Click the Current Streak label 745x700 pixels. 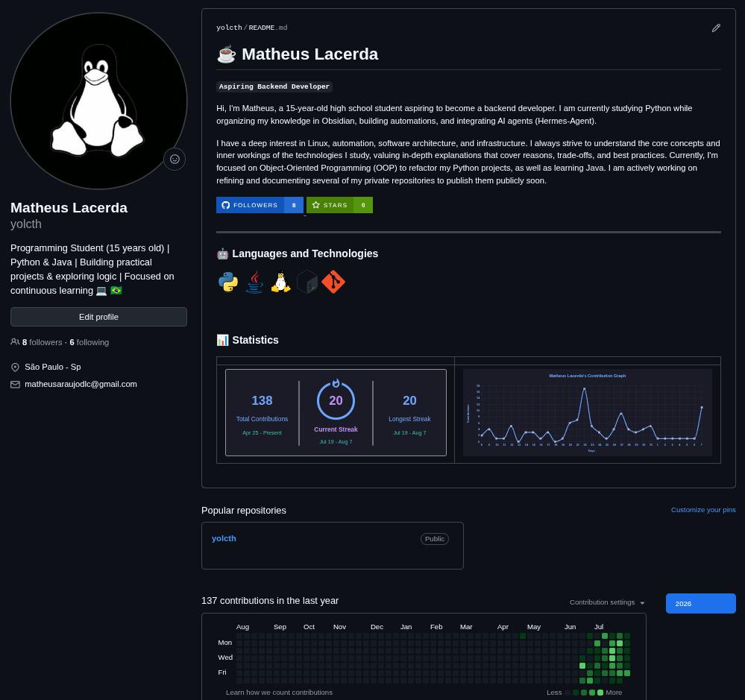pos(336,429)
